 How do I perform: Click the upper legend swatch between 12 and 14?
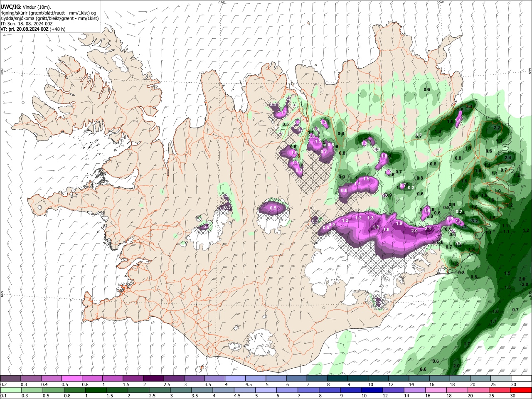398,378
